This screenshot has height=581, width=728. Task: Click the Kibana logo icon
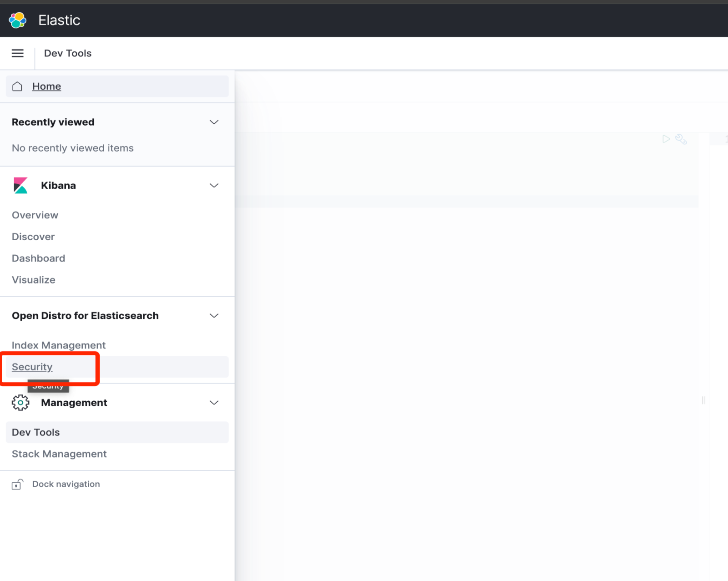point(20,186)
